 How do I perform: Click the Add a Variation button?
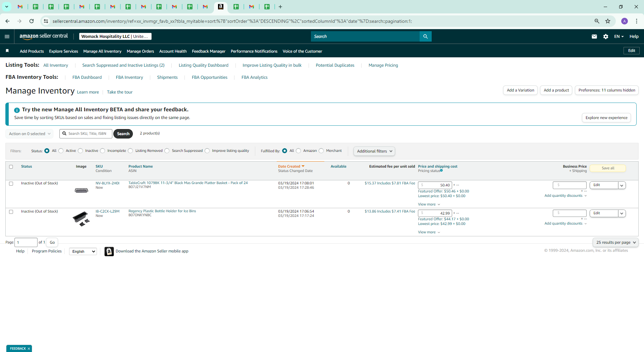coord(520,90)
